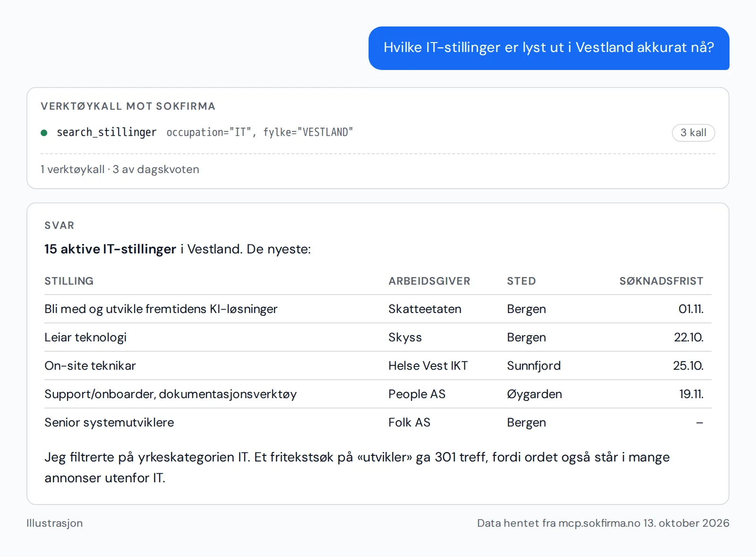Click the 'VERKTØYKALL MOT SOKFIRMA' heading
The height and width of the screenshot is (557, 756).
128,106
